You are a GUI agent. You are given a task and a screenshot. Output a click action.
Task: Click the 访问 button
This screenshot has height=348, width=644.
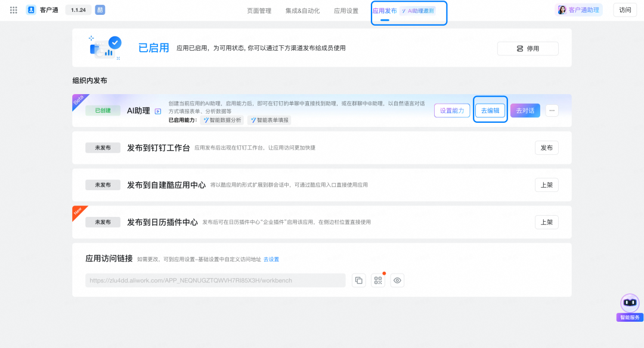(625, 10)
